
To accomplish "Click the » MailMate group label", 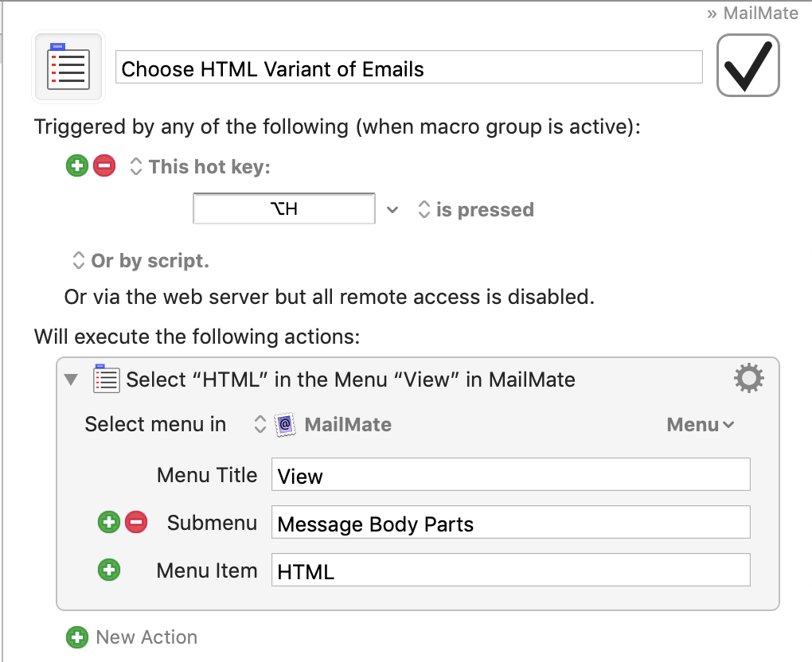I will 752,13.
